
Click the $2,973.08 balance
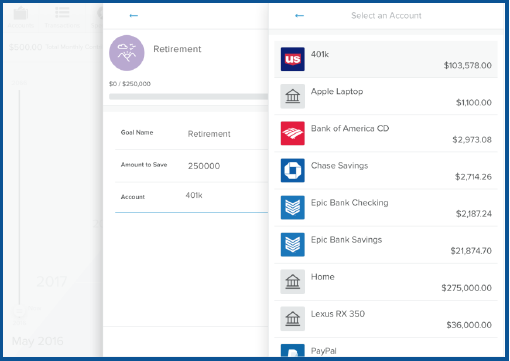click(472, 139)
